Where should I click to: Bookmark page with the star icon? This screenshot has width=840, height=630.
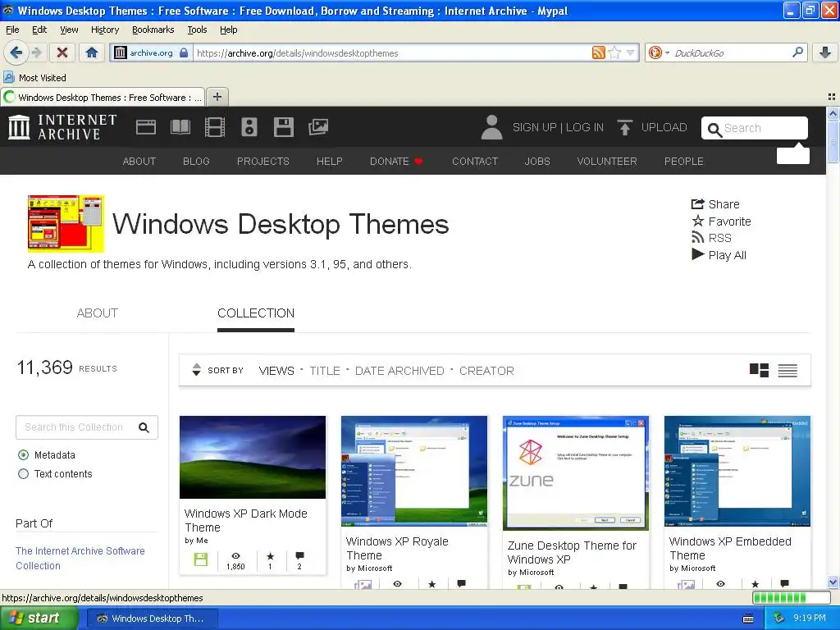tap(615, 52)
